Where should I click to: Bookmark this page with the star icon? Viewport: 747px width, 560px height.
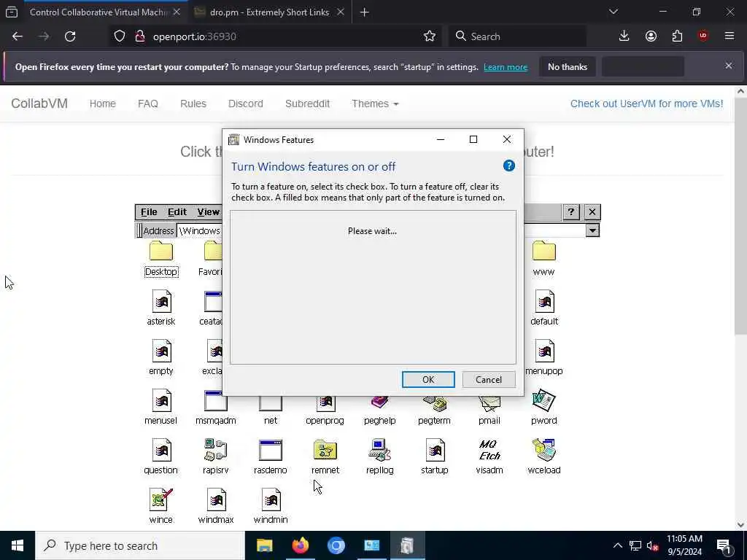tap(430, 36)
